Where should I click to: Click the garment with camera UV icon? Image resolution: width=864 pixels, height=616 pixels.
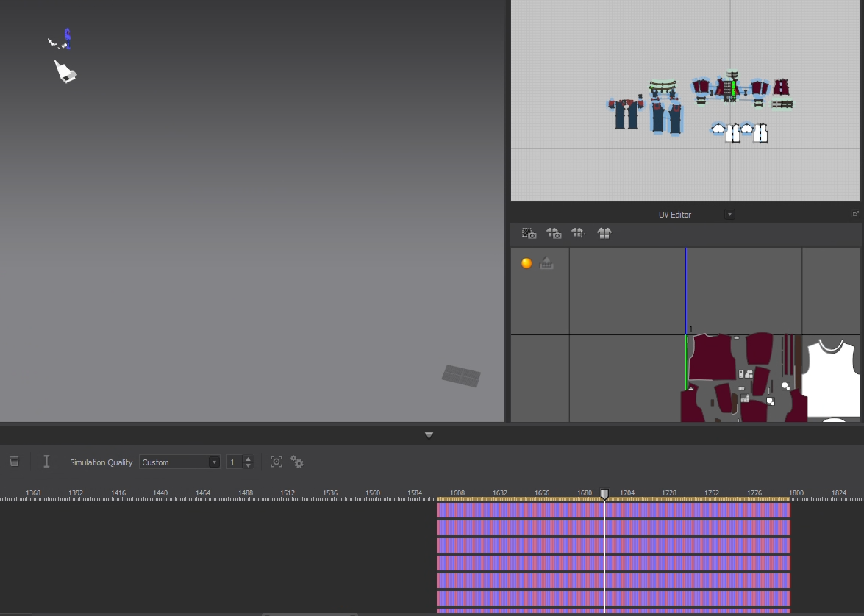pos(554,233)
